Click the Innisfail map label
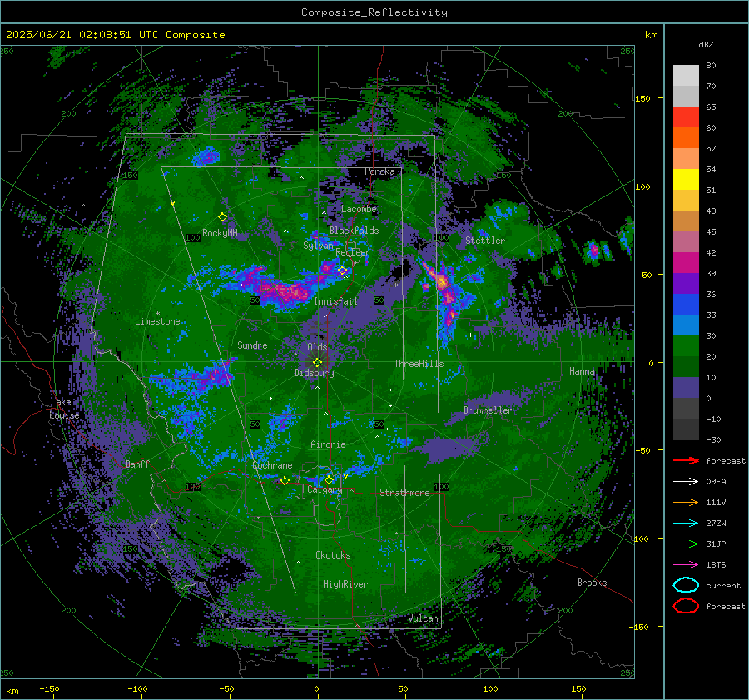This screenshot has height=700, width=749. click(x=335, y=301)
